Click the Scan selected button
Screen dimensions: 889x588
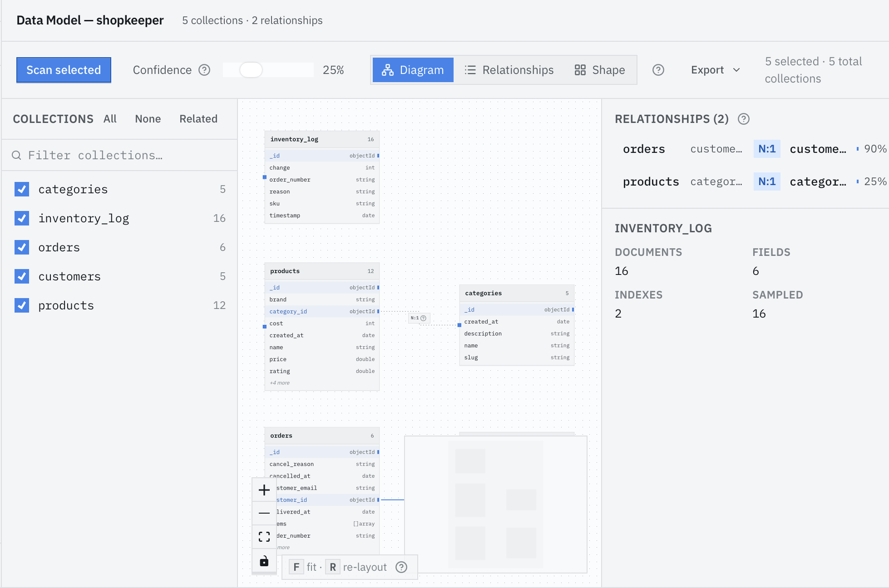pos(64,70)
